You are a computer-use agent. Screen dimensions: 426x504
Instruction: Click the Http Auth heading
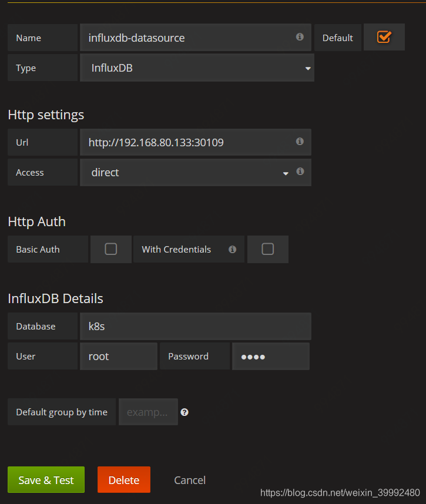point(36,221)
